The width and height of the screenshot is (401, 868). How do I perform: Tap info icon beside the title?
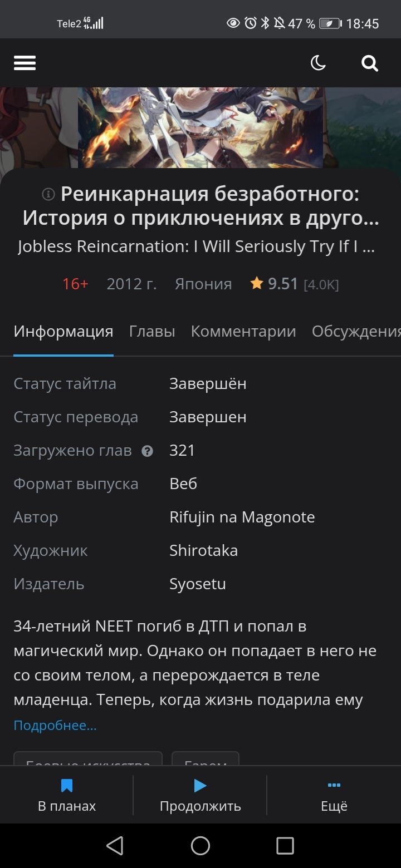coord(48,194)
